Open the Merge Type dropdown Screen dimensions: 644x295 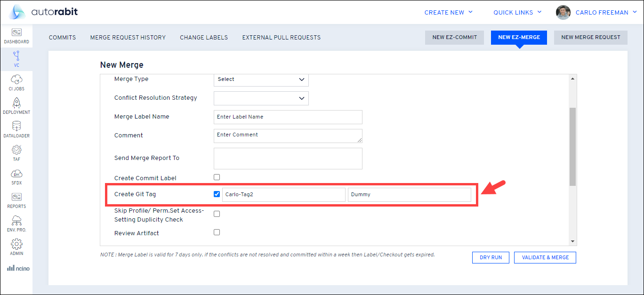[261, 80]
